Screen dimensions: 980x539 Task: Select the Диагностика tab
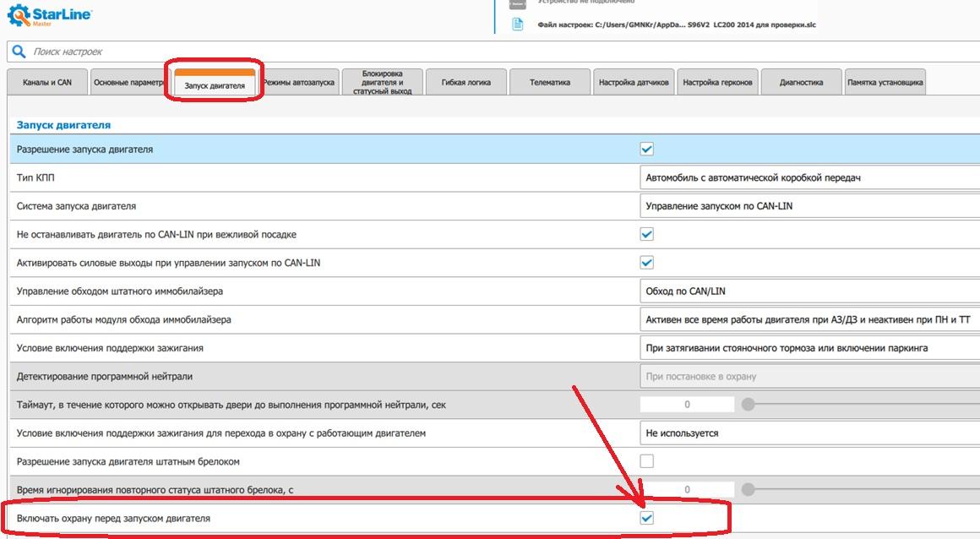(801, 83)
